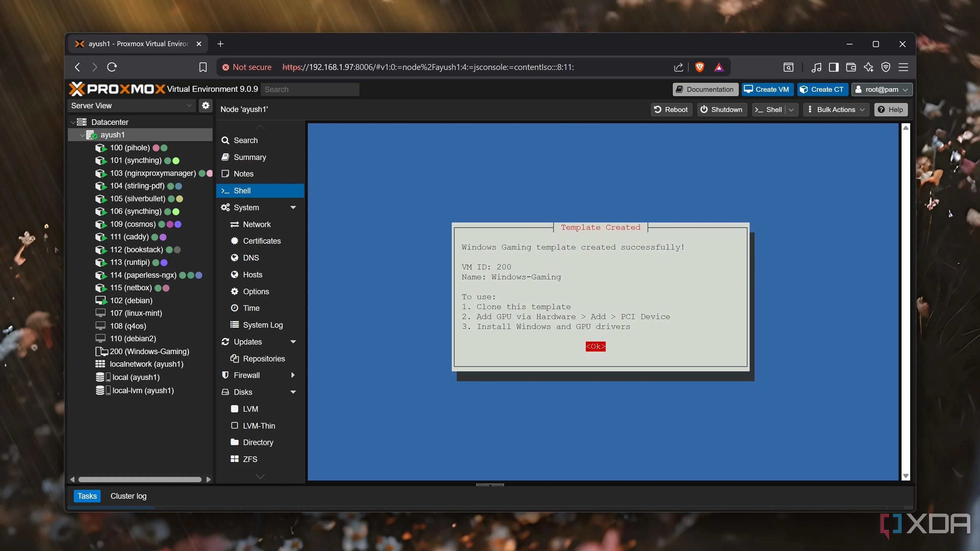980x551 pixels.
Task: Click the Proxmox search field
Action: 310,89
